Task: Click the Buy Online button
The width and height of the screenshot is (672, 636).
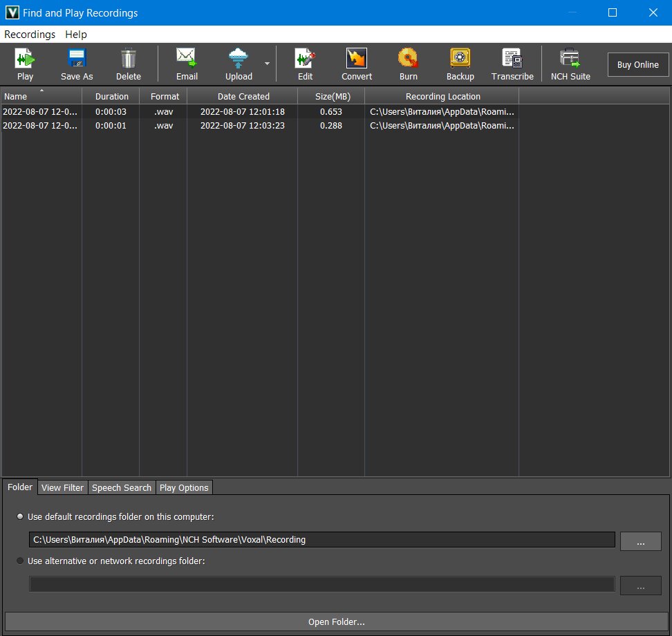Action: 637,65
